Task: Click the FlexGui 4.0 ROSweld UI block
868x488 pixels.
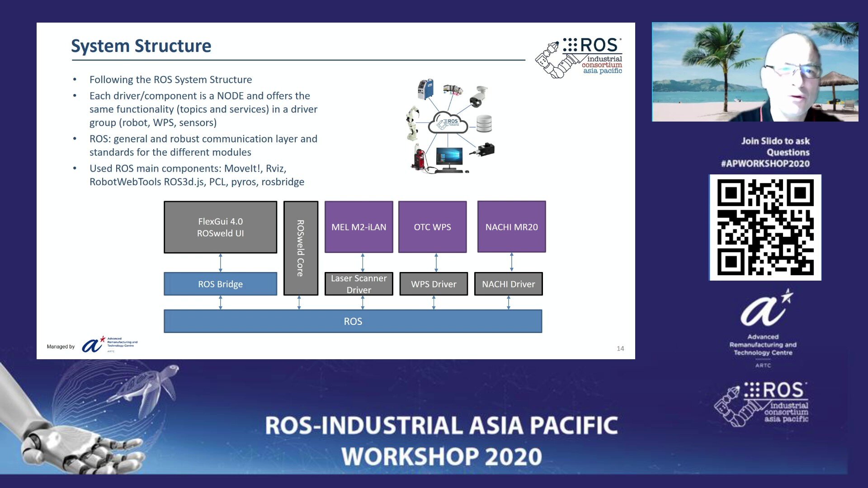Action: click(220, 227)
